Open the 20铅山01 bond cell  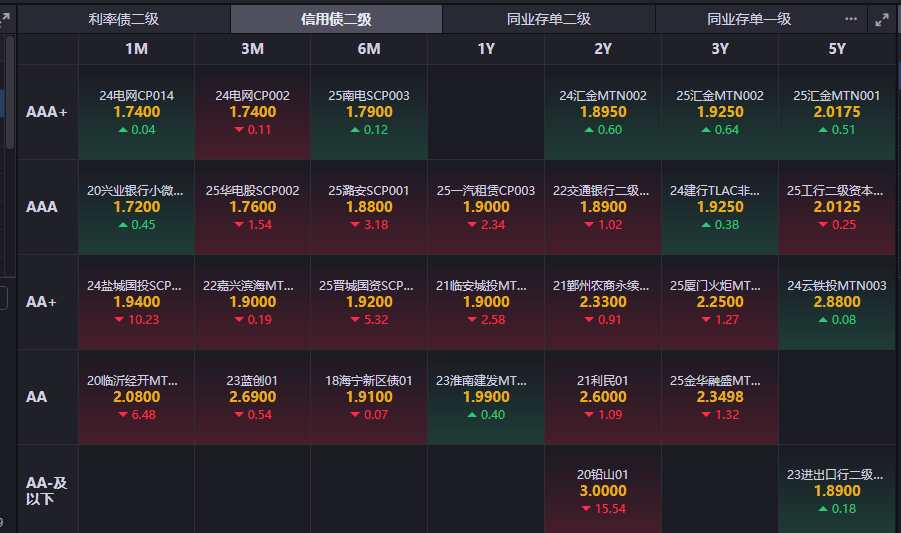pyautogui.click(x=603, y=489)
